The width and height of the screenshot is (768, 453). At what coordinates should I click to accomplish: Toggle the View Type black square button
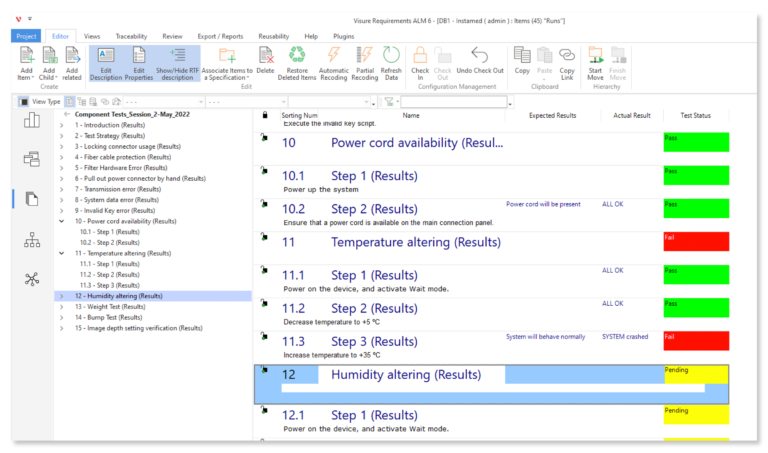[x=23, y=101]
